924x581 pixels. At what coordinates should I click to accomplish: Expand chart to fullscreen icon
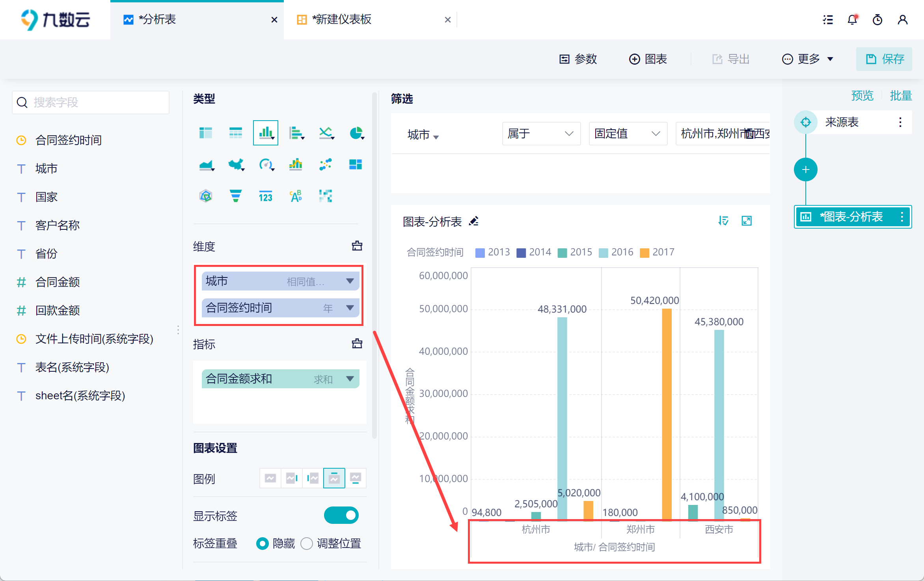pyautogui.click(x=747, y=221)
